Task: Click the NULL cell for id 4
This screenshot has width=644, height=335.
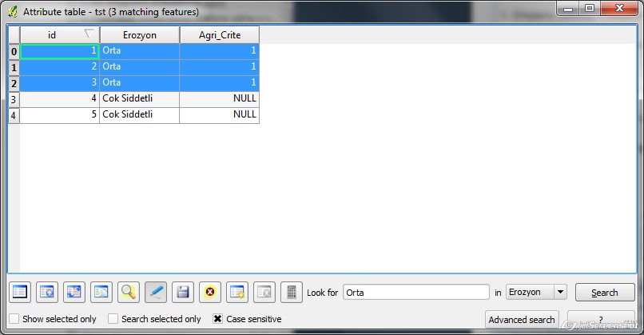Action: pos(219,99)
